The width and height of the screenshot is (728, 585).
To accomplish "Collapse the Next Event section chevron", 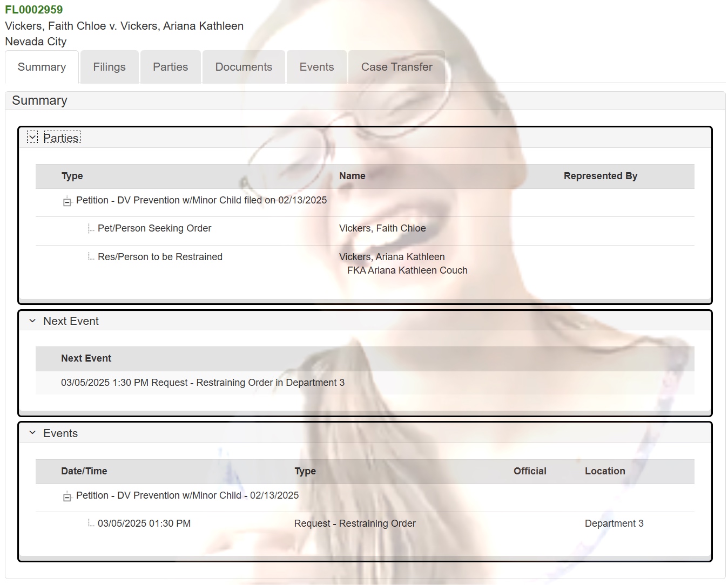I will tap(32, 321).
